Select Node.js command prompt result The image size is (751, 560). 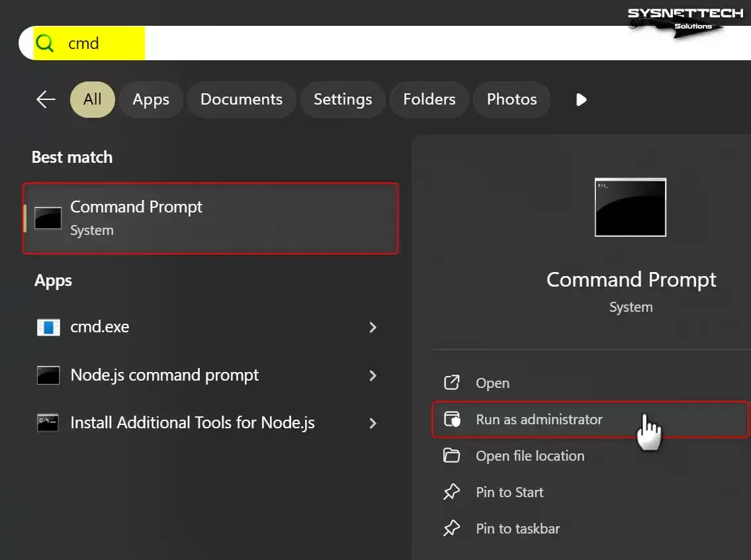pos(210,375)
